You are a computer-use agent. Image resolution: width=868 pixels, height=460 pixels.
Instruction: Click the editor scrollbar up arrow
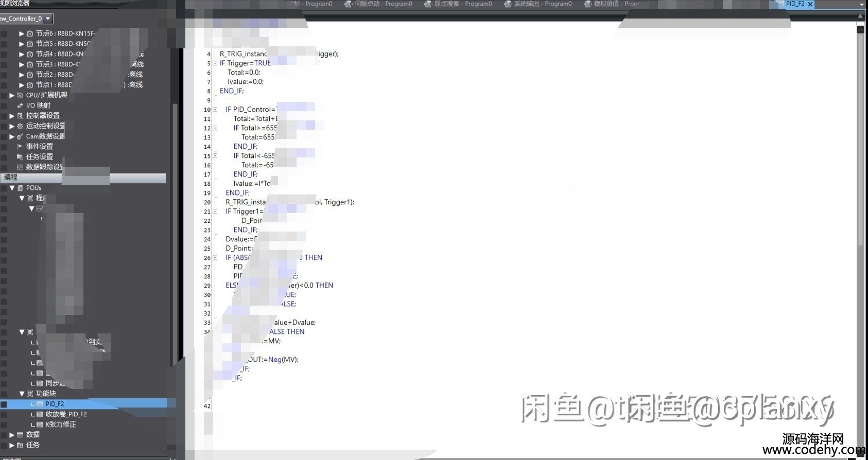click(860, 30)
